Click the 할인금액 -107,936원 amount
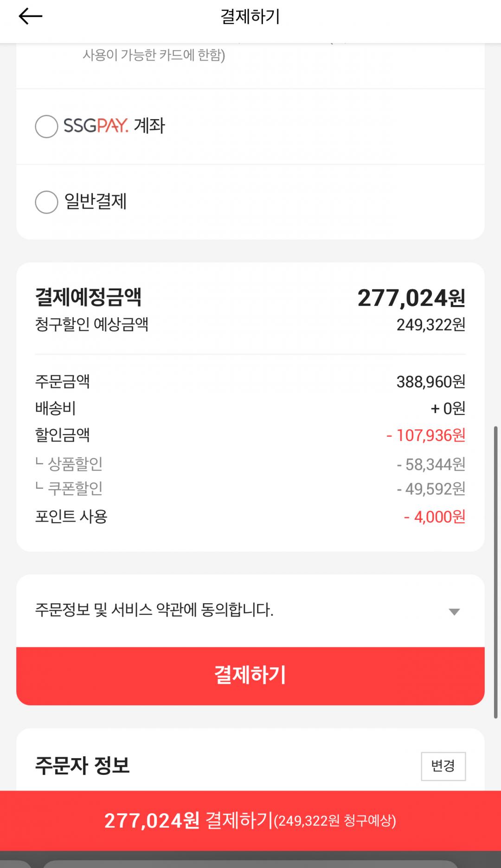Image resolution: width=501 pixels, height=868 pixels. click(426, 435)
